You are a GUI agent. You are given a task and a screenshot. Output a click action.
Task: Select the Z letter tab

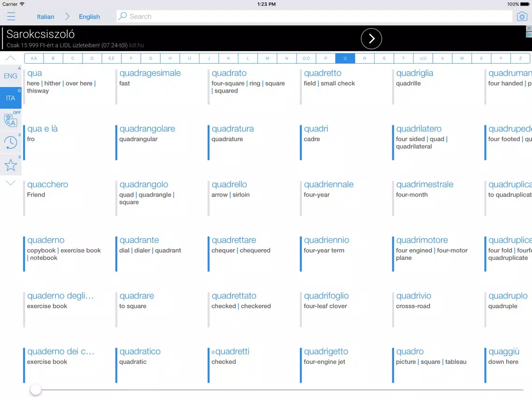pyautogui.click(x=520, y=59)
